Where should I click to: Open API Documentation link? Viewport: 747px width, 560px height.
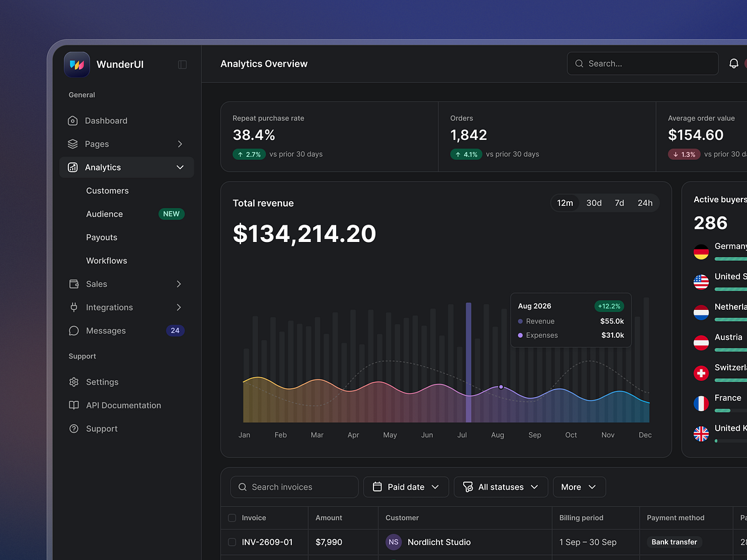coord(126,405)
